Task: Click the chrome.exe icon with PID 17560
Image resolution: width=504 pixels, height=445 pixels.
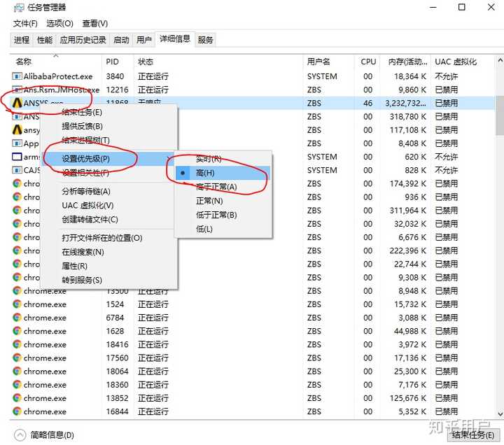Action: tap(17, 358)
